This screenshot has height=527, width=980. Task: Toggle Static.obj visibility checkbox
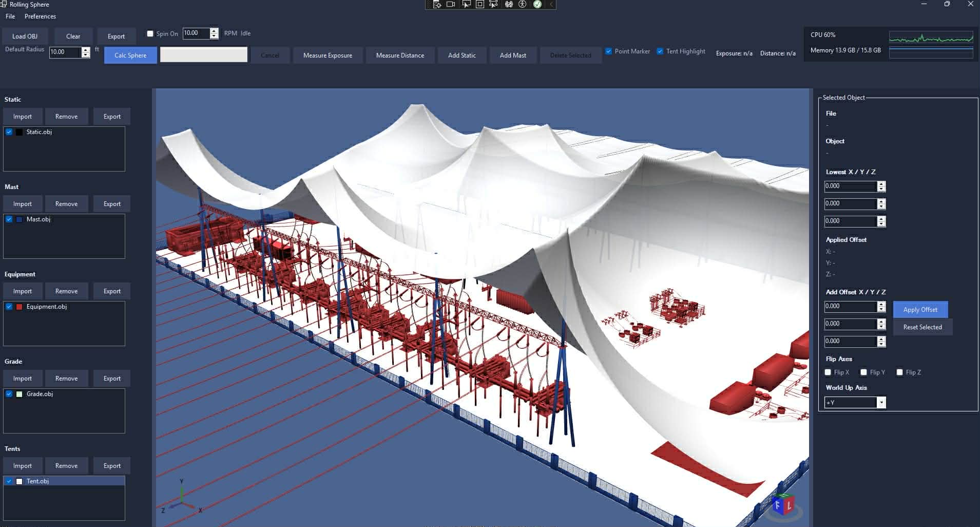[x=9, y=132]
